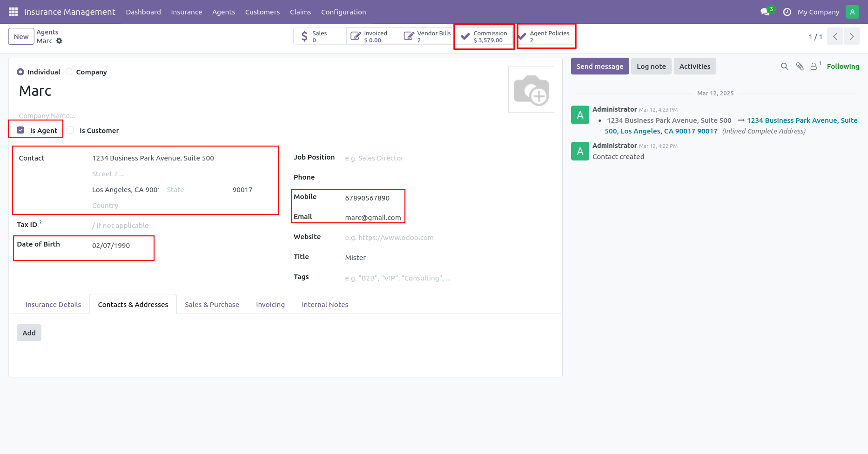
Task: Open the Vendor Bills stat button
Action: [x=426, y=36]
